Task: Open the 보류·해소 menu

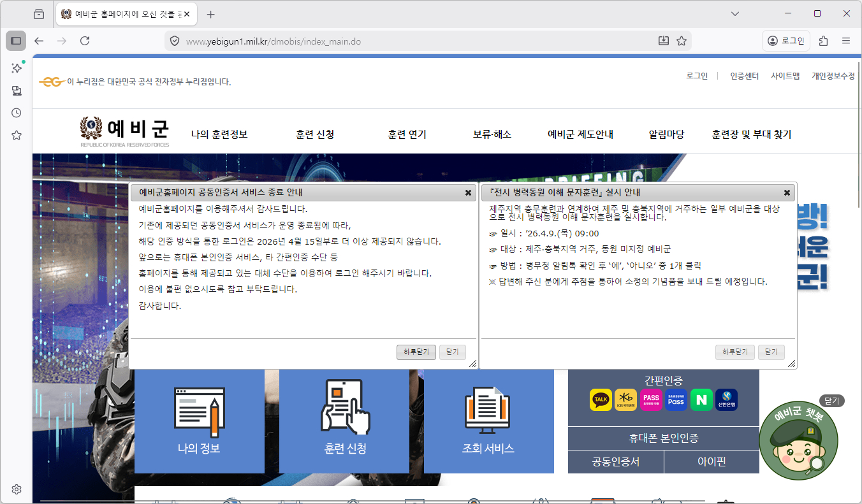Action: (x=492, y=134)
